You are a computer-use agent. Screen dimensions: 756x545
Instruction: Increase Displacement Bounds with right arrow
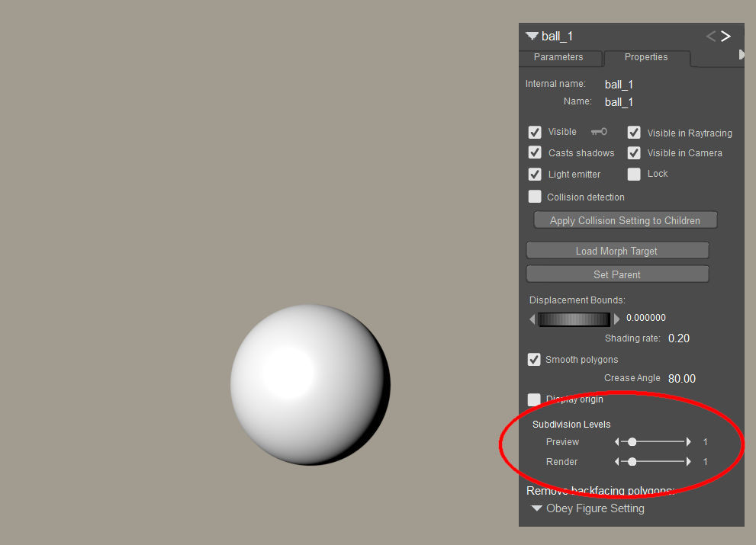coord(616,319)
